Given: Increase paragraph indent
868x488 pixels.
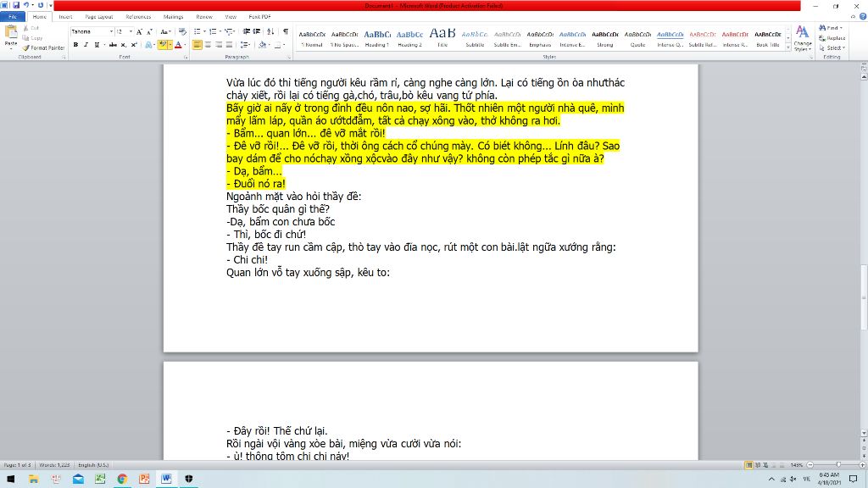Looking at the screenshot, I should click(256, 32).
